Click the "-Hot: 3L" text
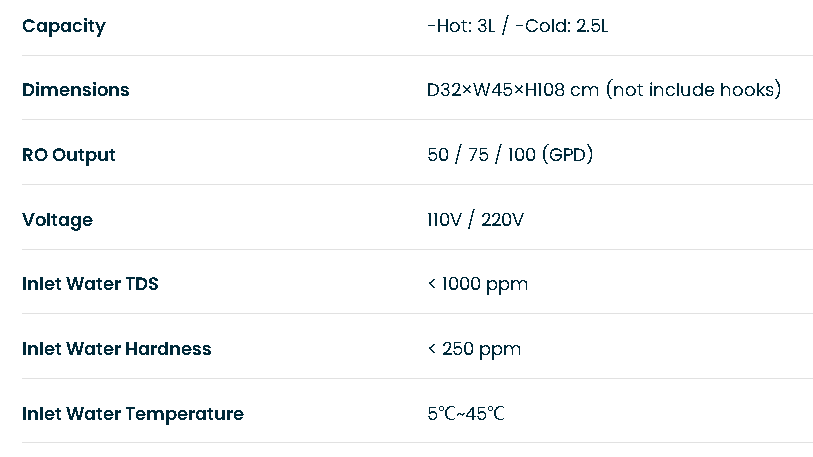The height and width of the screenshot is (457, 813). coord(461,25)
